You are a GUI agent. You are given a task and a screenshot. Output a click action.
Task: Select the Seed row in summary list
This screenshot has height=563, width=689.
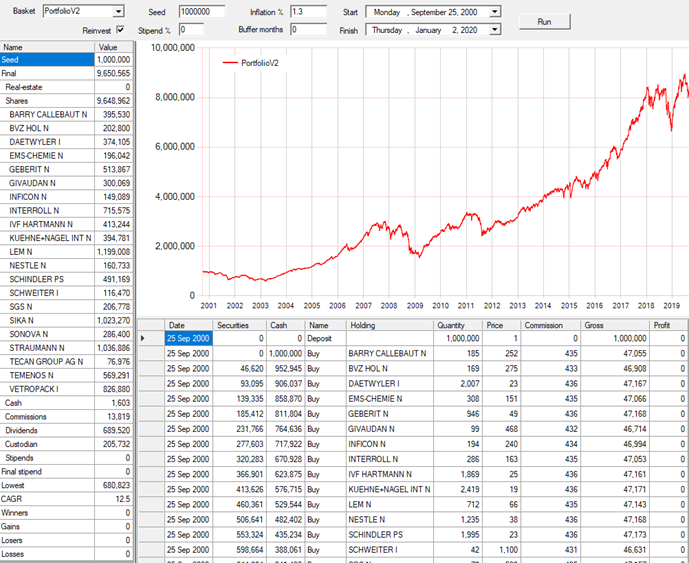click(66, 60)
